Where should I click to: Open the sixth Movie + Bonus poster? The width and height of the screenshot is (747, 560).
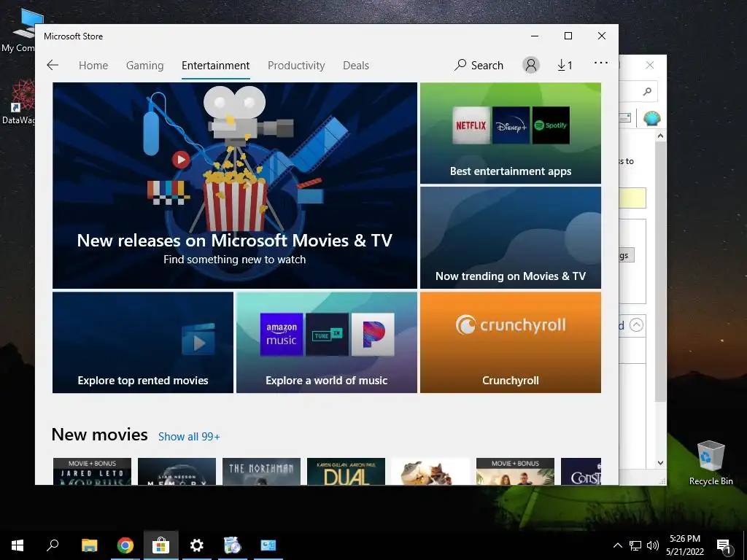pos(515,472)
